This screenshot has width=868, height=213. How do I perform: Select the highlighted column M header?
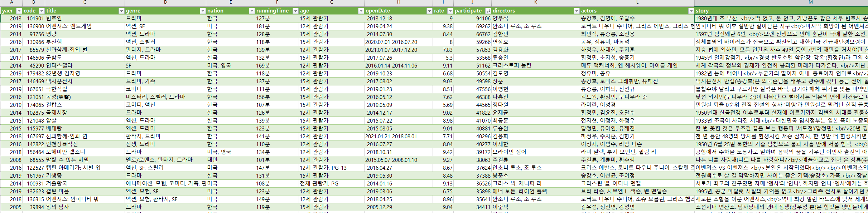click(781, 2)
